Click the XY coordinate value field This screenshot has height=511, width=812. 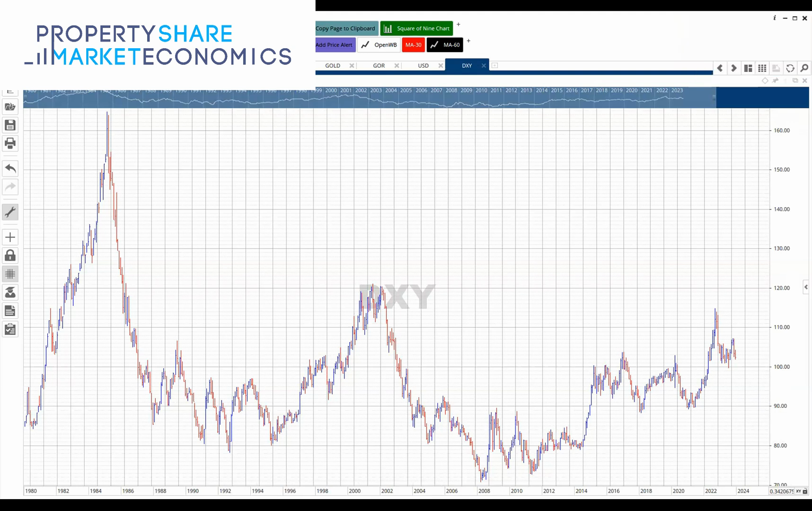781,491
